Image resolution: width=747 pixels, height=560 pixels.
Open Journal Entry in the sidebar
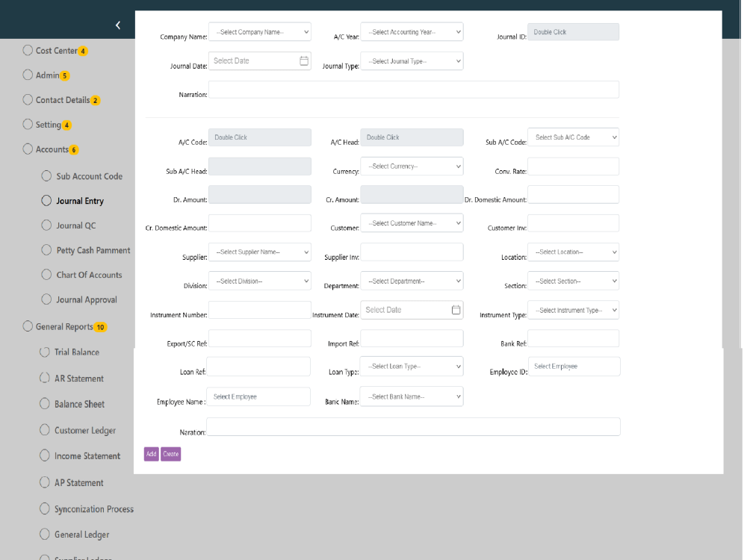tap(80, 201)
